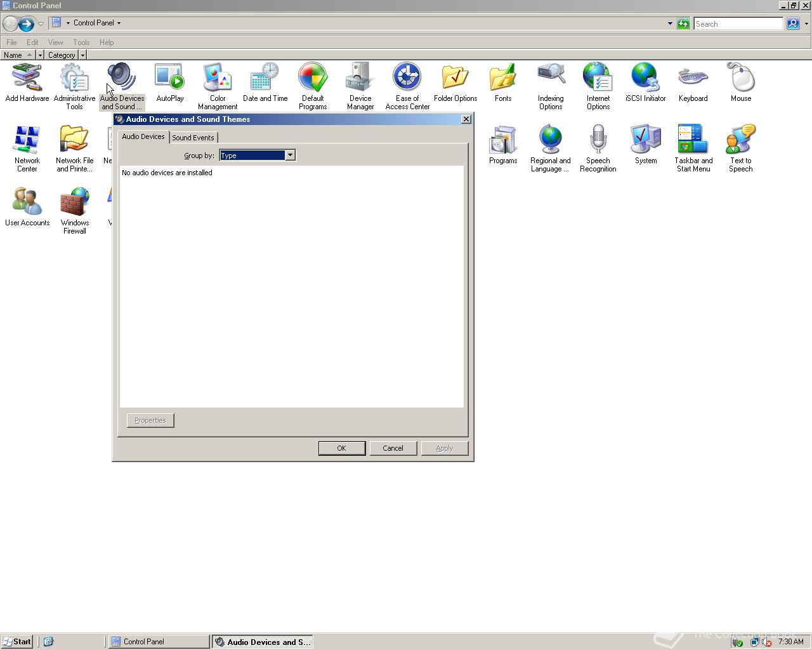Switch to Control Panel taskbar button
This screenshot has height=650, width=812.
point(159,642)
